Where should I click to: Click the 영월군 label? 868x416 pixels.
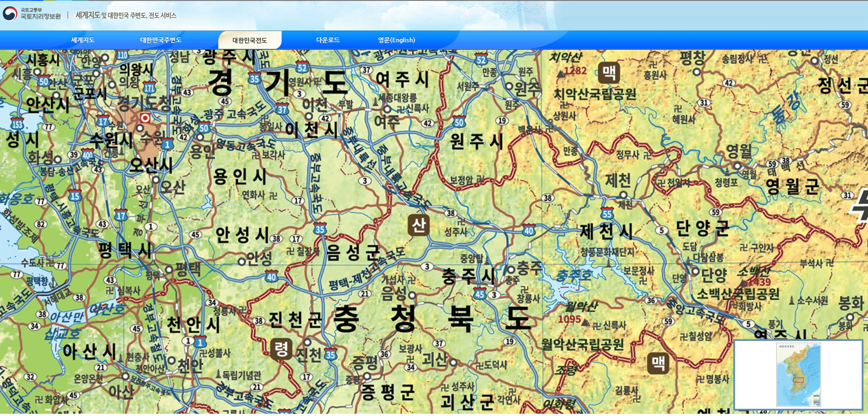793,186
